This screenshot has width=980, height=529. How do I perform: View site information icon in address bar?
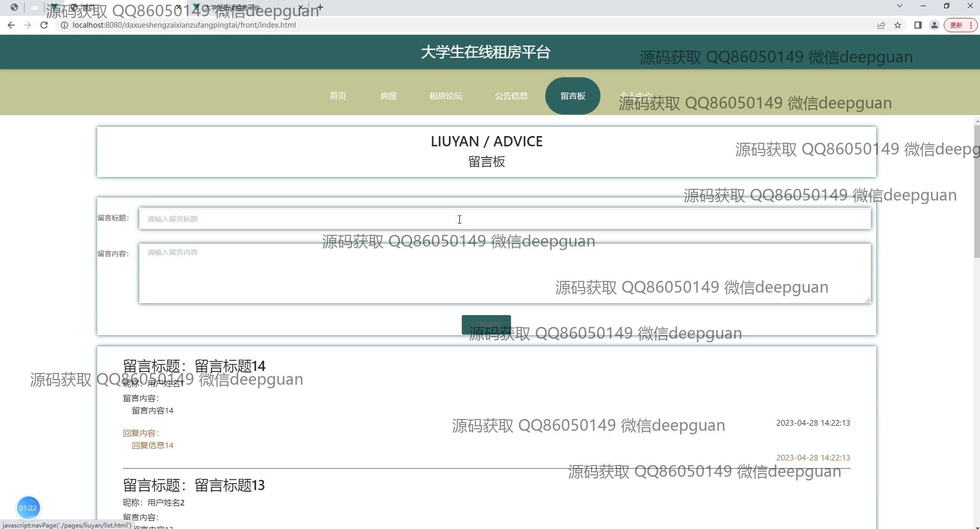[64, 25]
